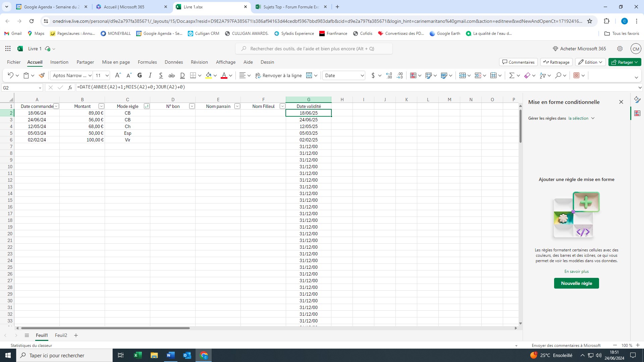Toggle underline formatting (S)

(161, 75)
